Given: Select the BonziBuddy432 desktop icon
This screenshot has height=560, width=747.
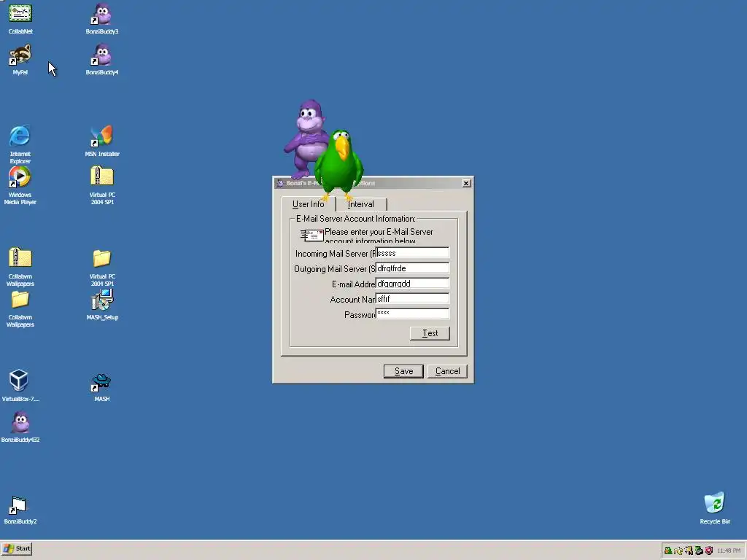Looking at the screenshot, I should (20, 427).
